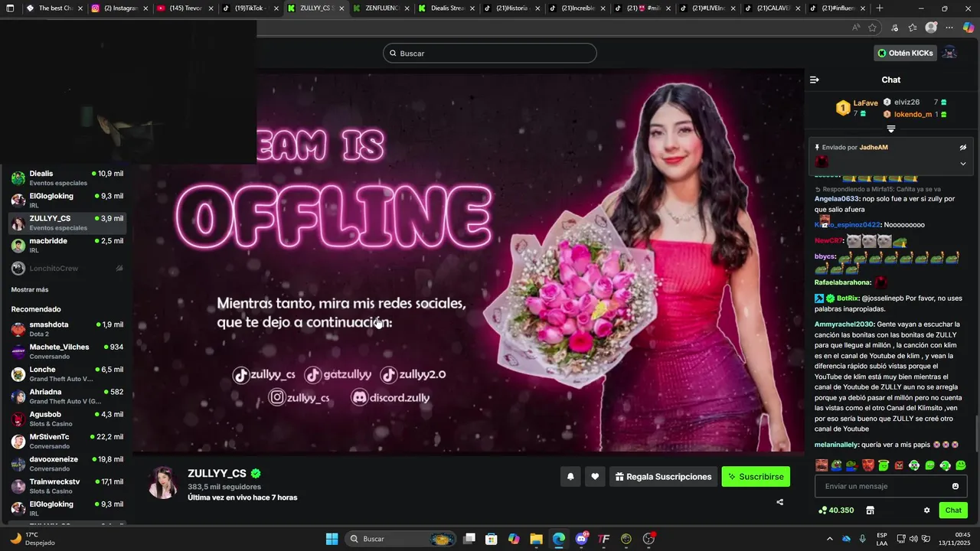
Task: Close the ZULLYY_CS browser tab
Action: click(x=341, y=8)
